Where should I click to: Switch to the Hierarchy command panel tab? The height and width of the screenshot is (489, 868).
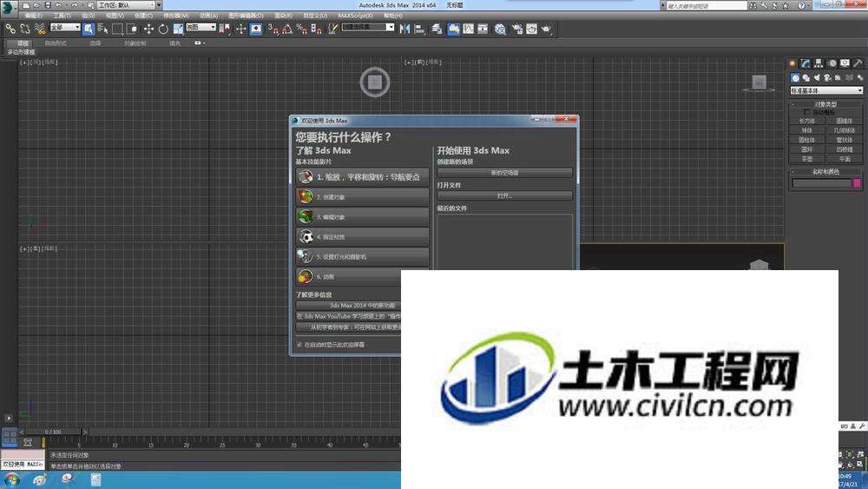tap(819, 63)
